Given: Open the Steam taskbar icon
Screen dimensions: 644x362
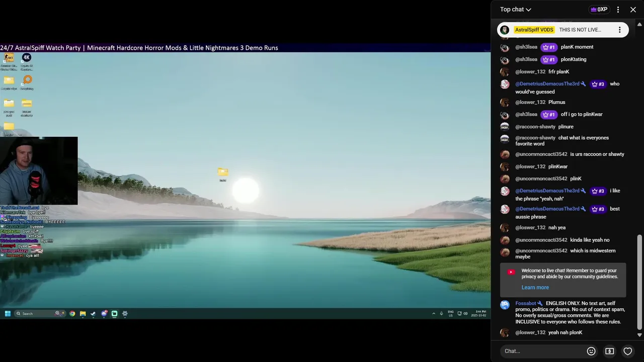Looking at the screenshot, I should (x=93, y=314).
